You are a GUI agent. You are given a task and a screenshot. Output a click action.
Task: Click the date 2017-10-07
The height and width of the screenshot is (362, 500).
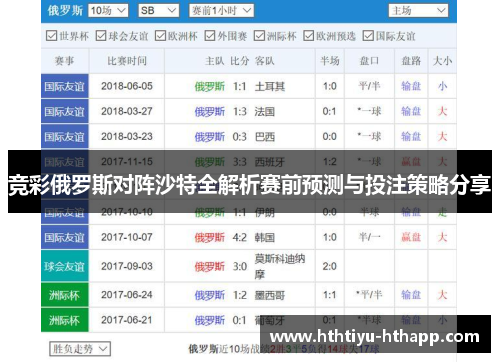pyautogui.click(x=127, y=237)
